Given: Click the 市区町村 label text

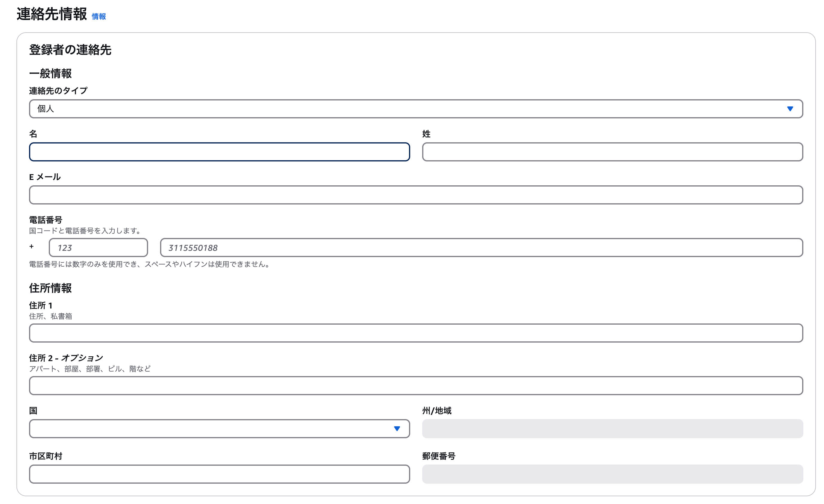Looking at the screenshot, I should (46, 456).
